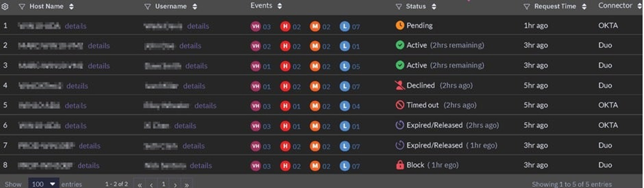Go to next page arrow

pos(175,185)
